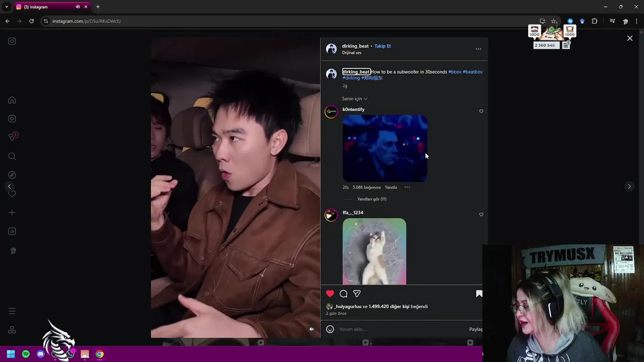Click the address bar URL
The height and width of the screenshot is (362, 644).
coord(87,21)
